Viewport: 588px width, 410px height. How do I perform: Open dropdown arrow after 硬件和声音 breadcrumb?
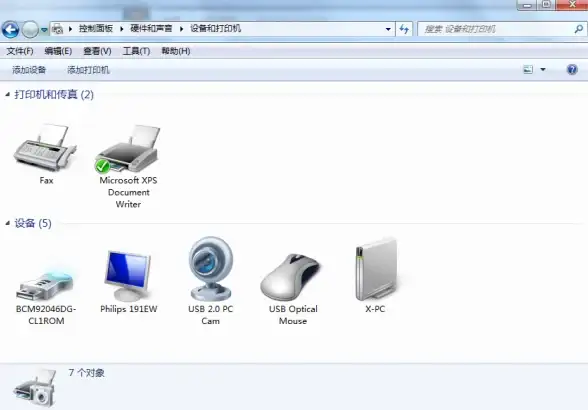point(182,29)
